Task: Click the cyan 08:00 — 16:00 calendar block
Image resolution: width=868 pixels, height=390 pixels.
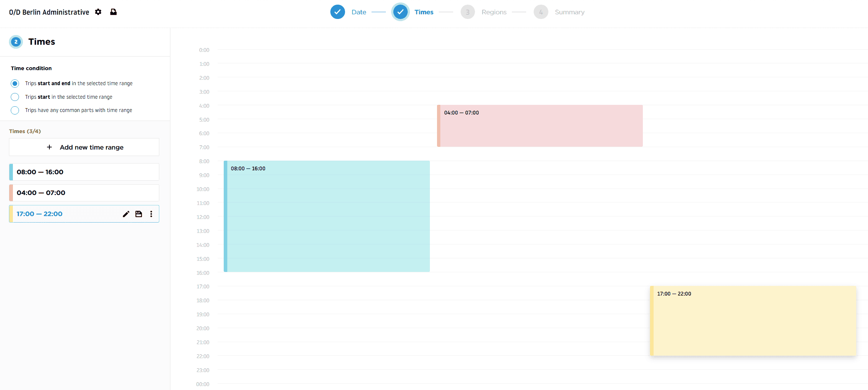Action: tap(326, 216)
